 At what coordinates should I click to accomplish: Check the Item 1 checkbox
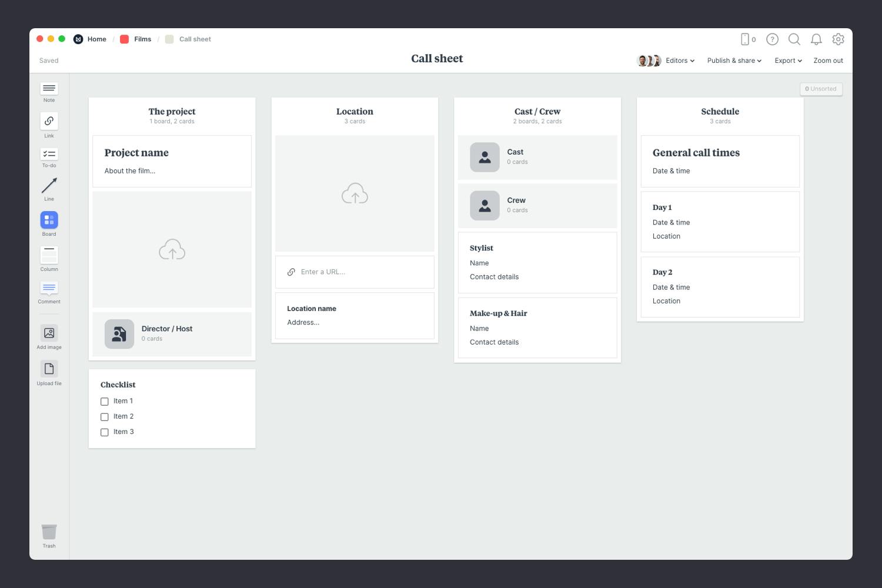pos(105,402)
